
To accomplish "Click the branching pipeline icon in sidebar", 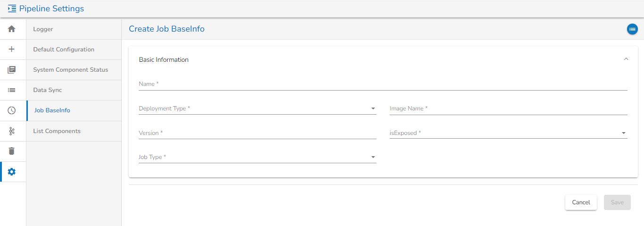I will tap(12, 131).
